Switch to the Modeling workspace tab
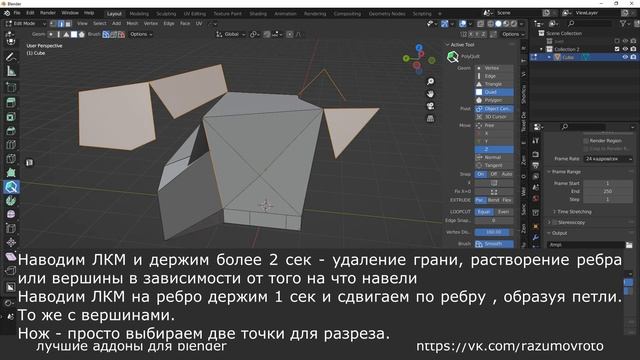Viewport: 640px width, 360px height. pos(139,14)
